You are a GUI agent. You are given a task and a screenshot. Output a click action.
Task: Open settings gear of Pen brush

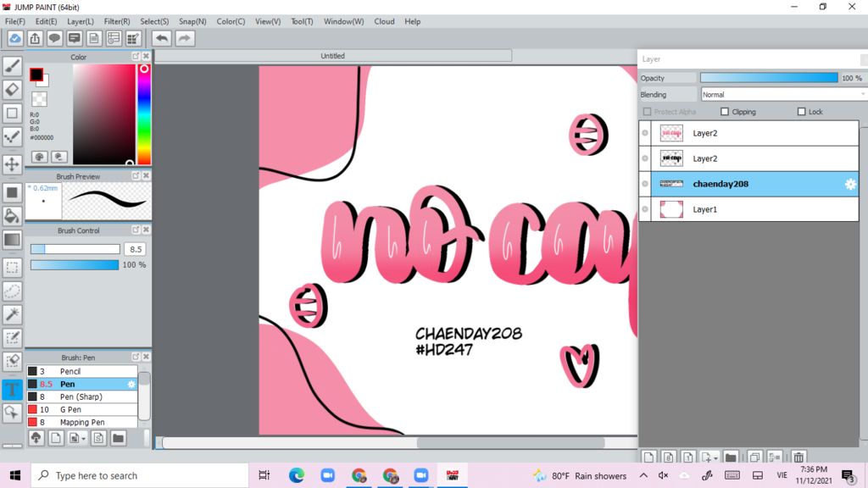(131, 384)
